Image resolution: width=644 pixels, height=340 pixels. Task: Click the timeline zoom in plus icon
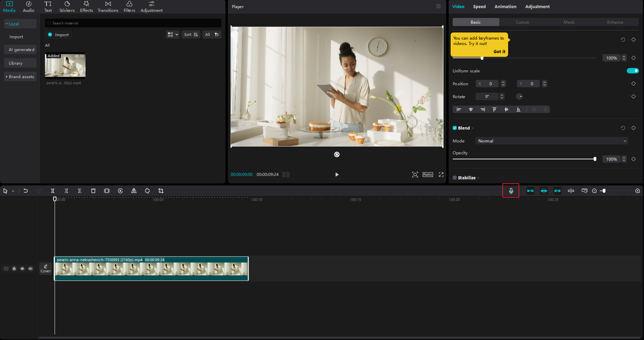[x=637, y=191]
